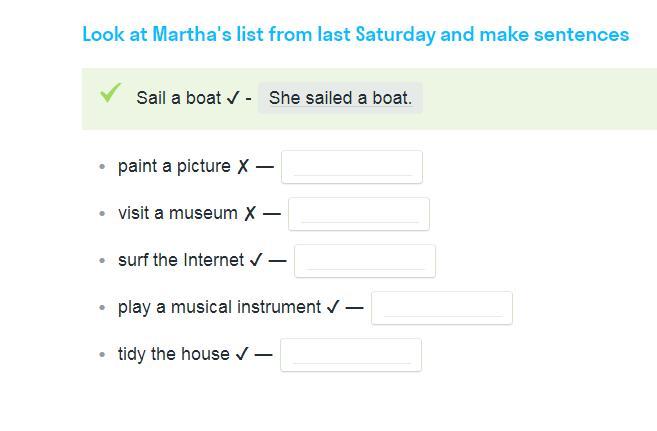Click the check mark after "surf the Internet"
657x431 pixels.
256,260
